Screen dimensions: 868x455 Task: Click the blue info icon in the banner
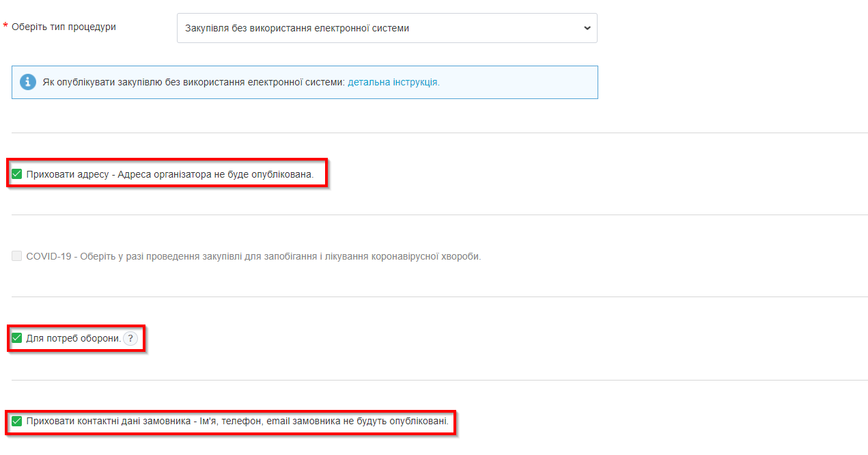[x=27, y=82]
